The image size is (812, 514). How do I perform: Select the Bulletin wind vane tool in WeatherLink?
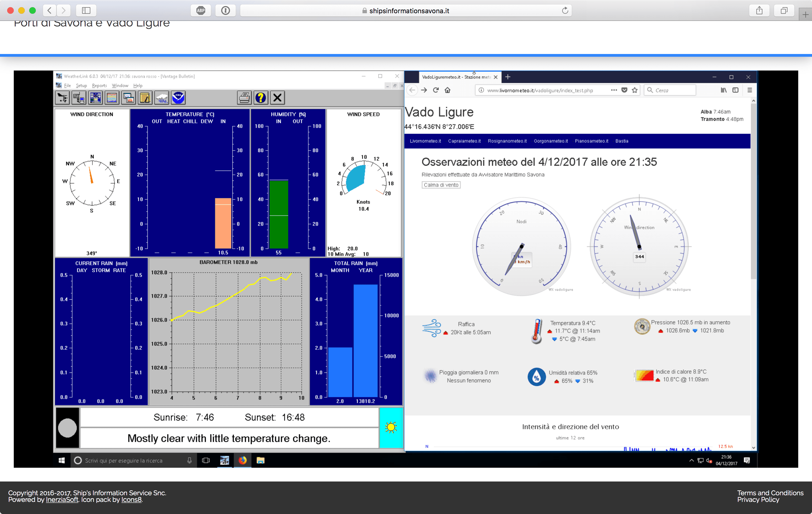pos(62,98)
